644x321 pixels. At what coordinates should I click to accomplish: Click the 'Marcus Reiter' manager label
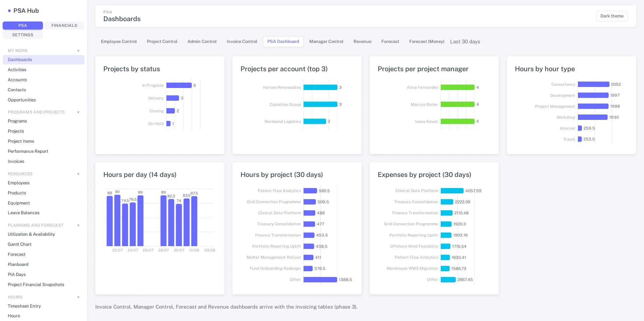424,105
